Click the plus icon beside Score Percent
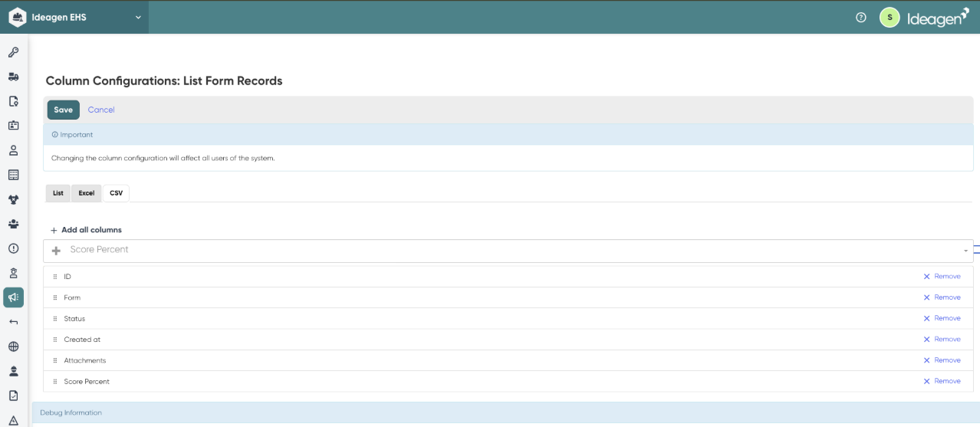980x427 pixels. tap(56, 251)
